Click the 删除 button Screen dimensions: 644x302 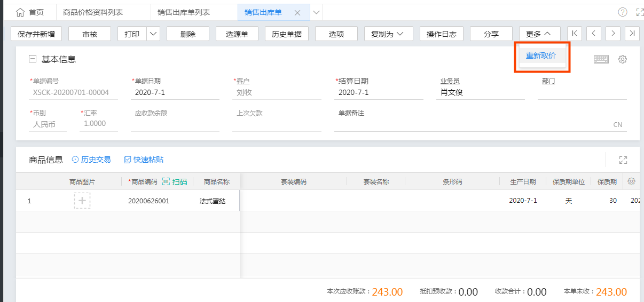(x=188, y=34)
